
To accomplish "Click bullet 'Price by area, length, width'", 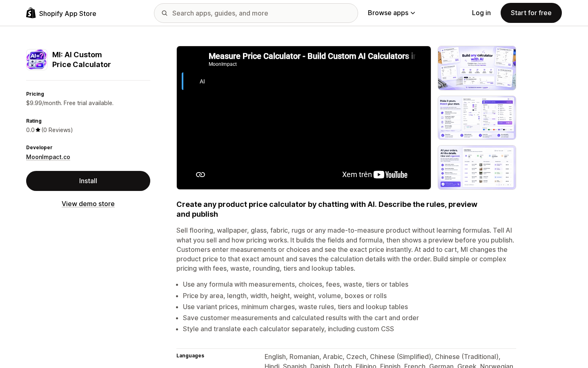I will (x=285, y=296).
